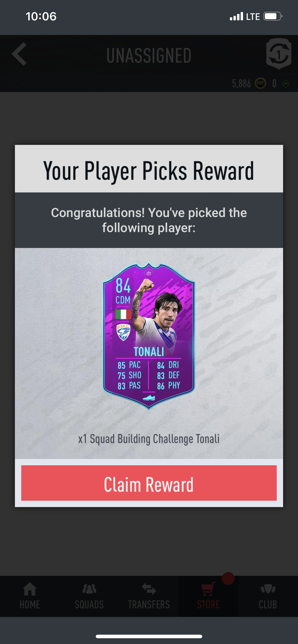Tap the Store notification red dot

228,578
